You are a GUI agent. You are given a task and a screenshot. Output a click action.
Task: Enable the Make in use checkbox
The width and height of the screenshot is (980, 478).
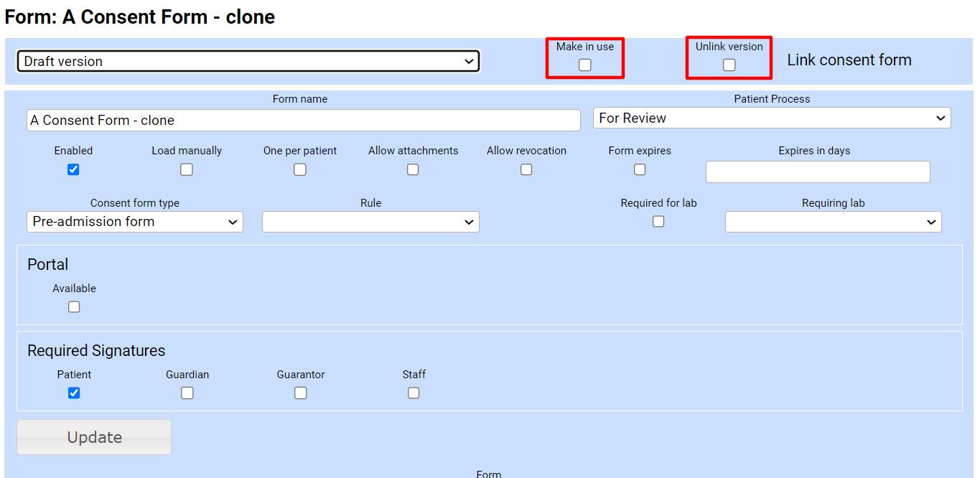(x=584, y=64)
